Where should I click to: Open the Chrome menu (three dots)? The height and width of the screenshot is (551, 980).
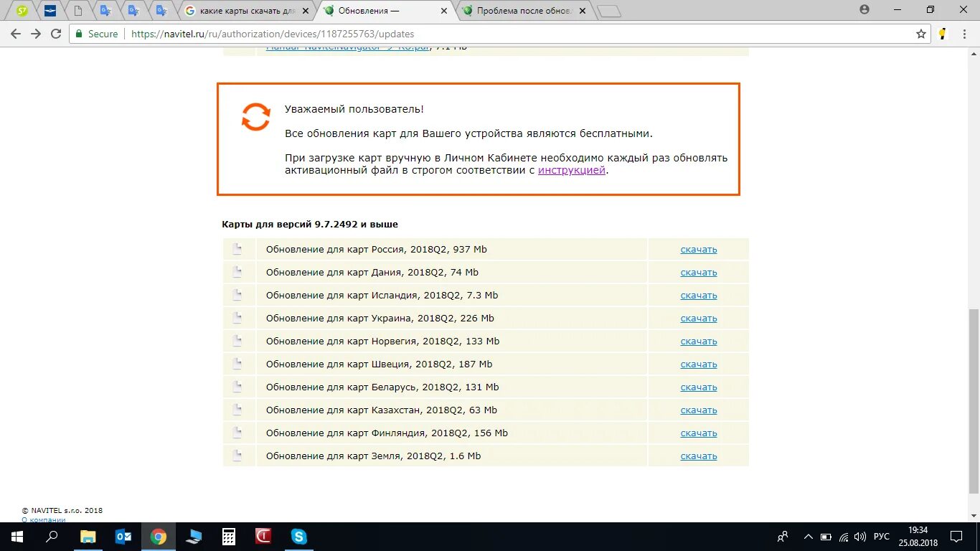[965, 34]
